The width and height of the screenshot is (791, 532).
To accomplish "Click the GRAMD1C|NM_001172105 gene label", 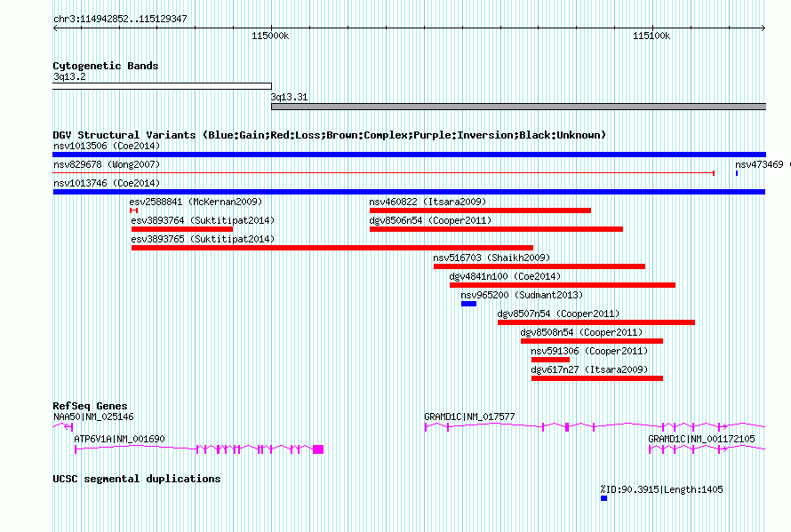I will click(701, 440).
